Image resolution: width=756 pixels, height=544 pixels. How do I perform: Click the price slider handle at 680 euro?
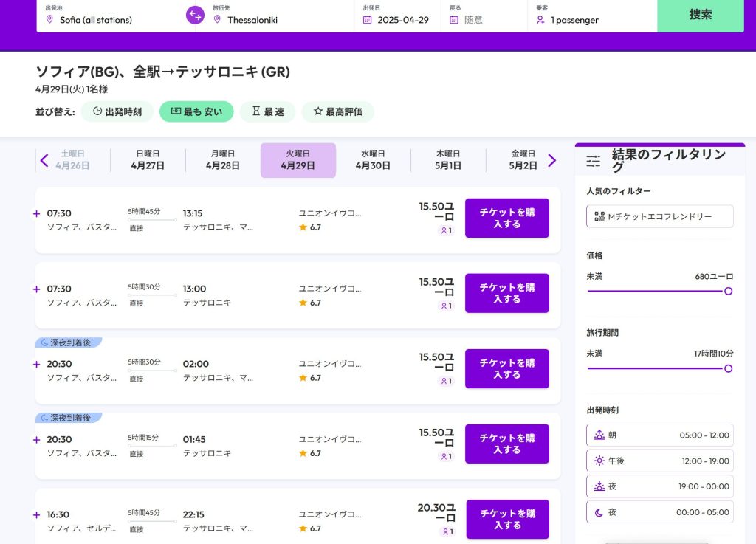click(728, 291)
